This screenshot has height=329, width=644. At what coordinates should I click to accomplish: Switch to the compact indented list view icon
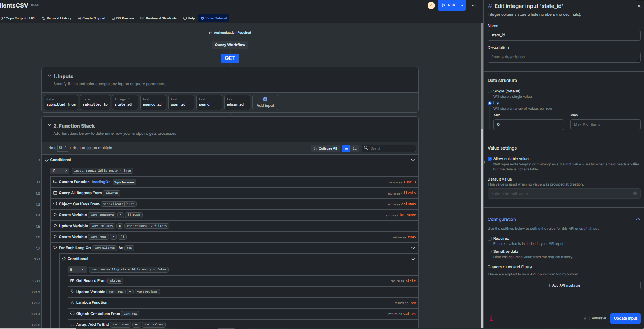click(355, 148)
